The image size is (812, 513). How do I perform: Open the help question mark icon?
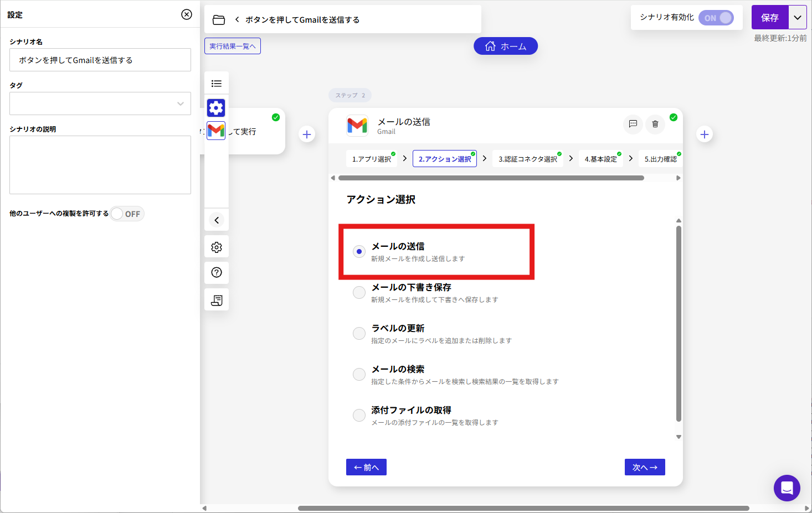coord(217,272)
